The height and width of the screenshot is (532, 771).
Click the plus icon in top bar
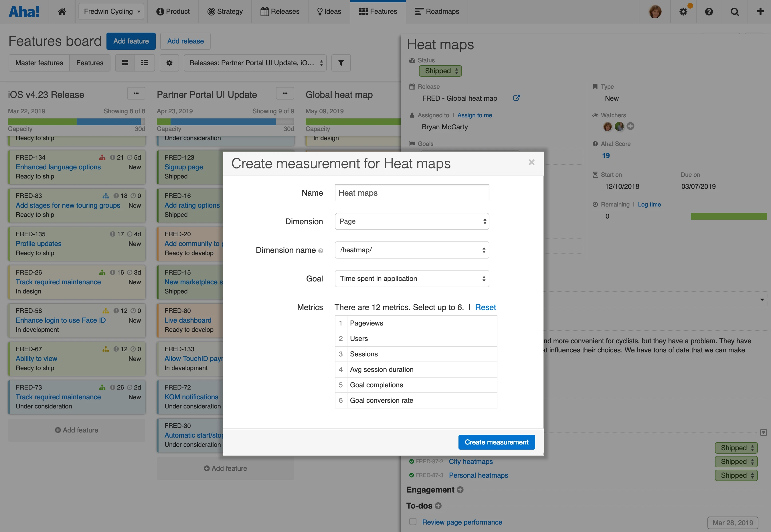[x=760, y=12]
